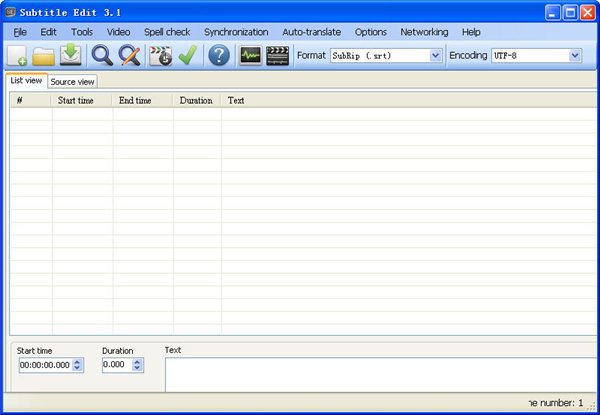Image resolution: width=600 pixels, height=415 pixels.
Task: Open a subtitle file via folder icon
Action: click(x=43, y=56)
